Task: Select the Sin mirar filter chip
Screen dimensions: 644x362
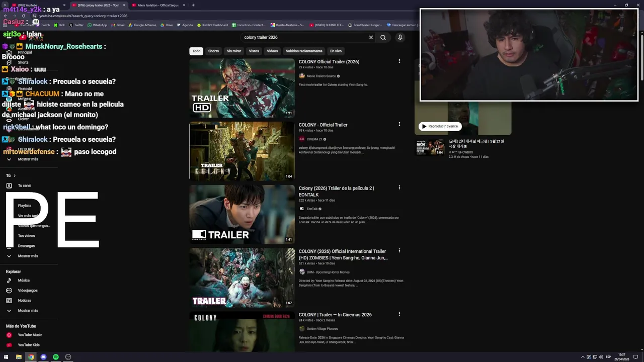Action: tap(234, 51)
